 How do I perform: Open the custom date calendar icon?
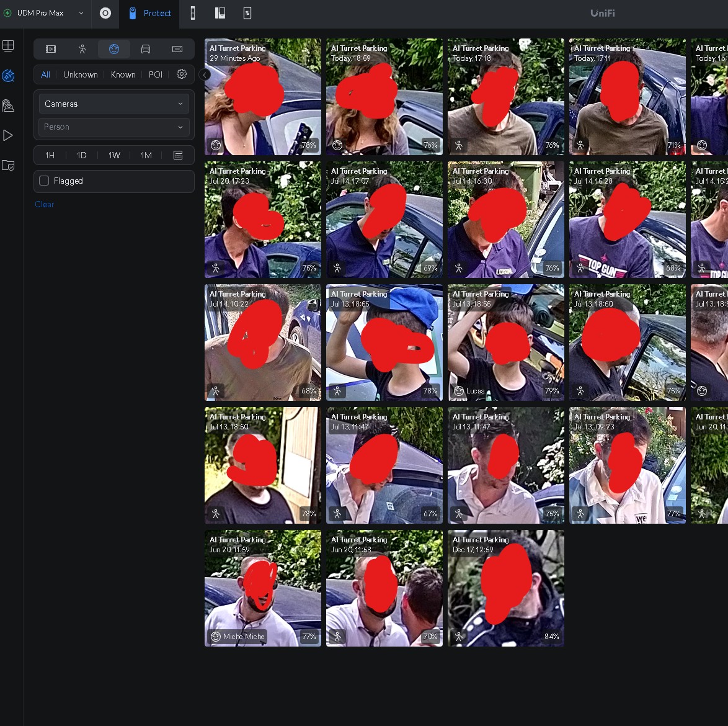(178, 155)
